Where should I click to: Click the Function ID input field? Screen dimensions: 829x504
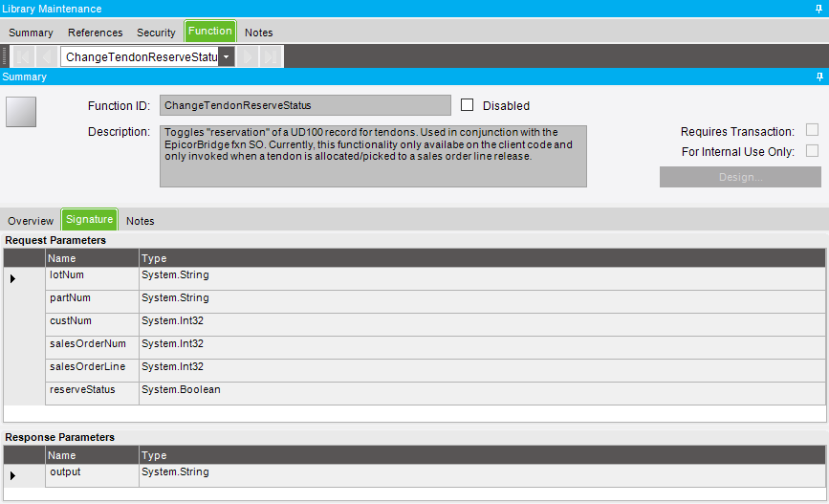(x=306, y=105)
